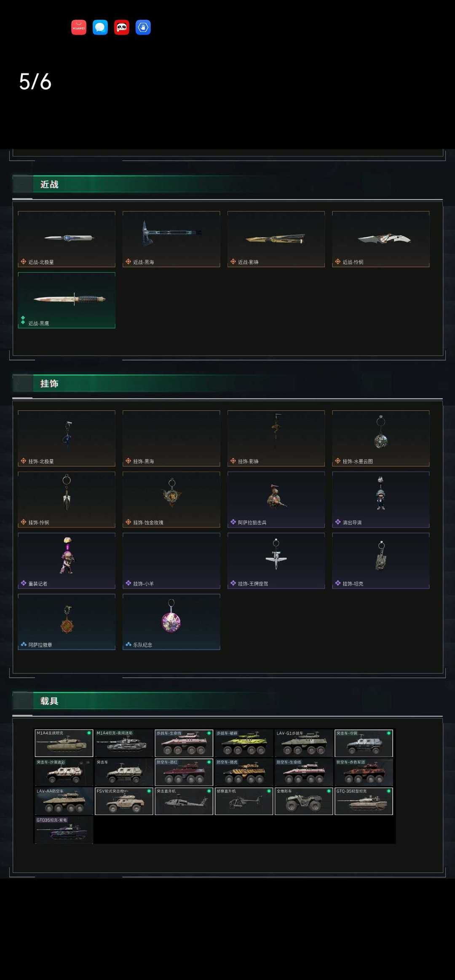Choose the 突击直升机 helicopter tile
The image size is (455, 980).
pos(184,801)
